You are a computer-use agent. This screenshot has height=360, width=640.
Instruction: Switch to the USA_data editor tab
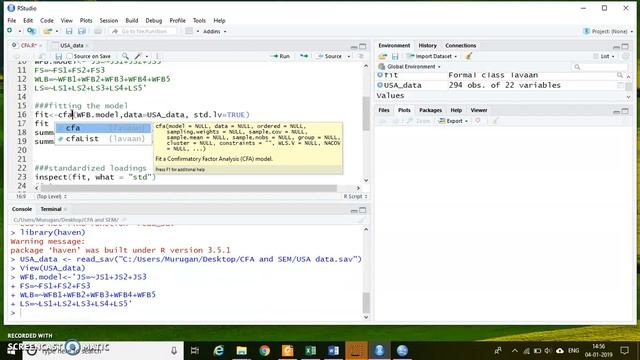71,45
